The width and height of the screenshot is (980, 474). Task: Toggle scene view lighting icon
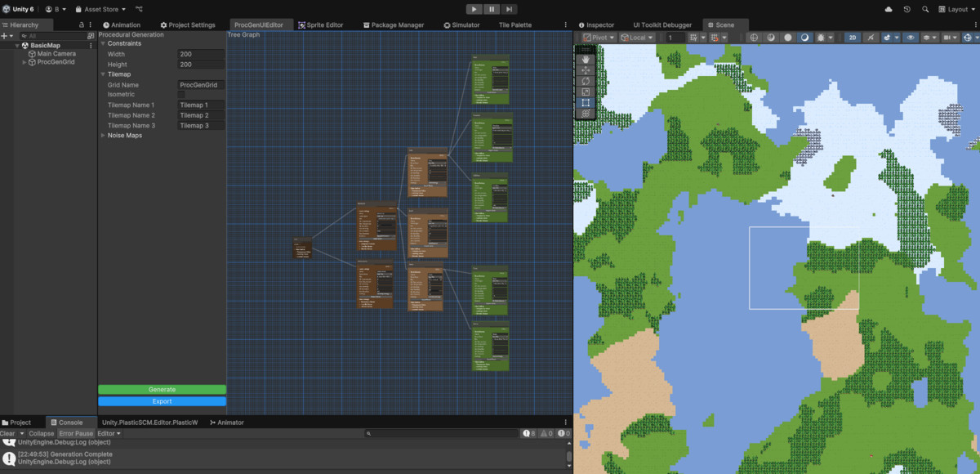[871, 37]
